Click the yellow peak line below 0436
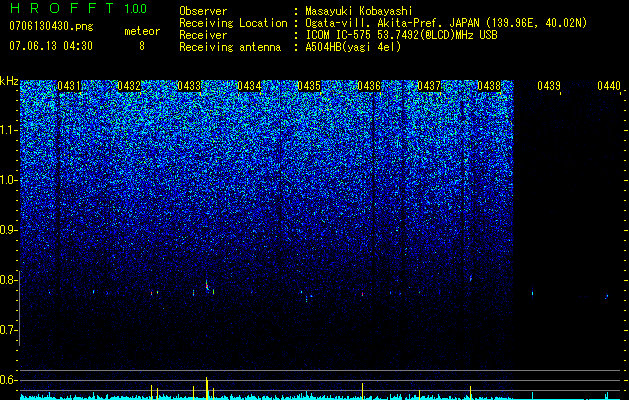The image size is (629, 400). coord(362,391)
